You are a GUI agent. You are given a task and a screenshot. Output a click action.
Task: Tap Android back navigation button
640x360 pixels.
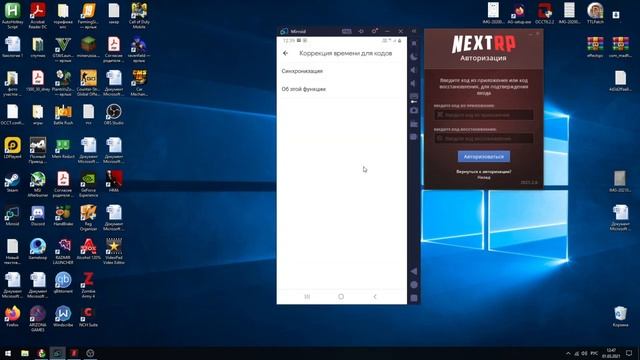[375, 297]
